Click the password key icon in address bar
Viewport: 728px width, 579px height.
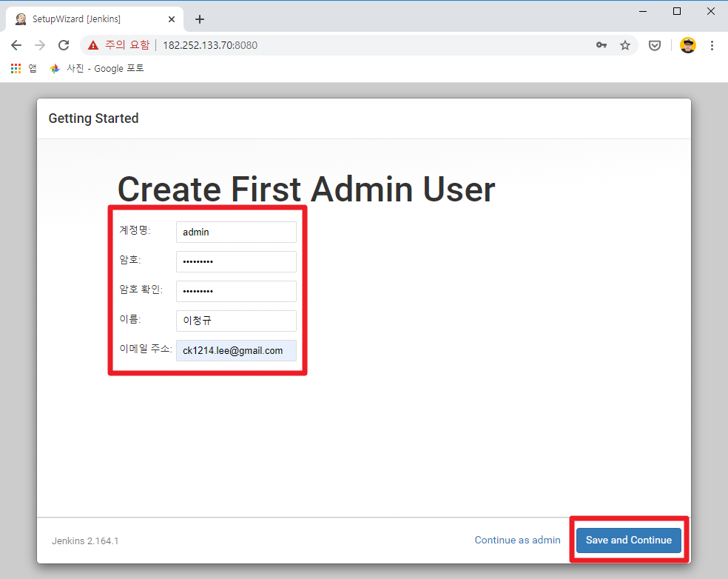pos(601,44)
